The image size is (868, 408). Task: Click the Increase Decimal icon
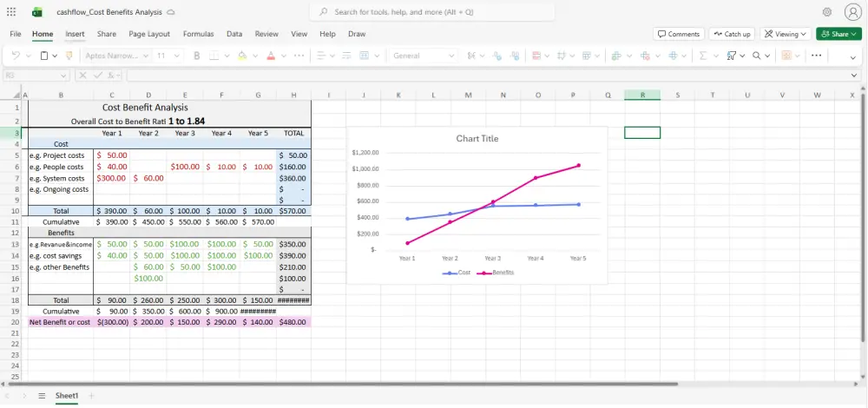(x=516, y=56)
